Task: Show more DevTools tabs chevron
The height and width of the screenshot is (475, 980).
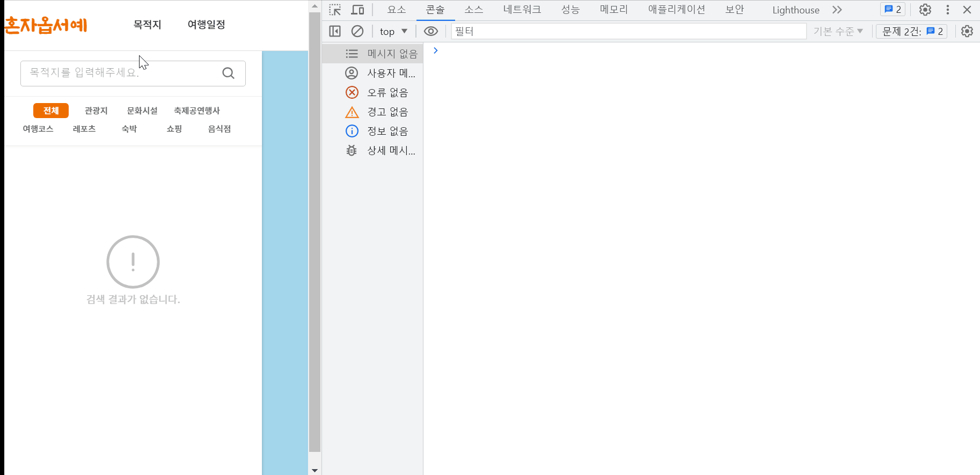Action: pyautogui.click(x=837, y=10)
